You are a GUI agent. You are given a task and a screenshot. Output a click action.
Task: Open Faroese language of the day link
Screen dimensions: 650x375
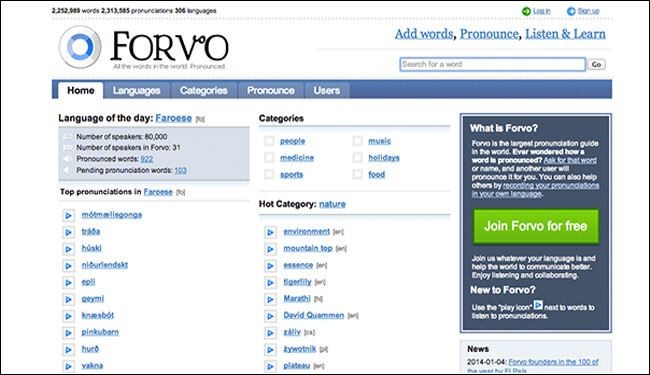point(174,118)
